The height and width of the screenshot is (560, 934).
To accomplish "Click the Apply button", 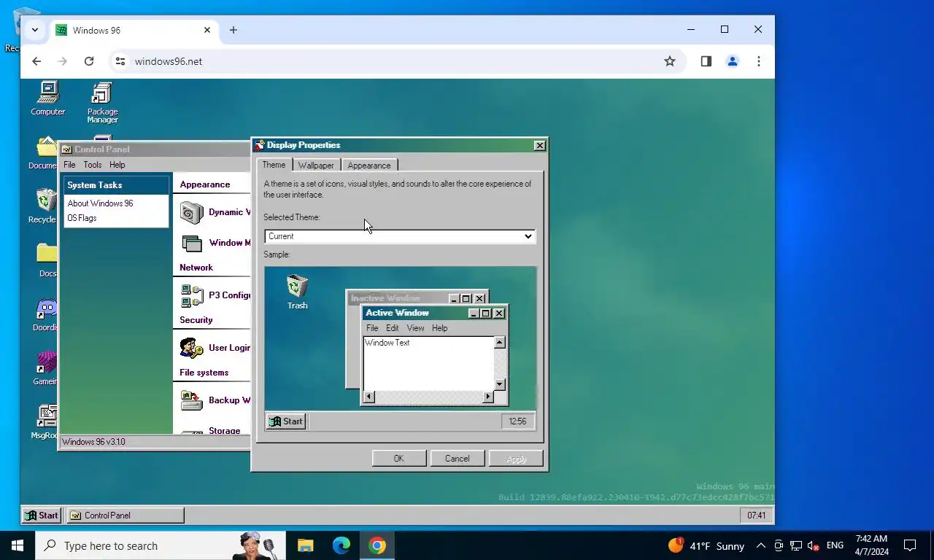I will pyautogui.click(x=516, y=459).
